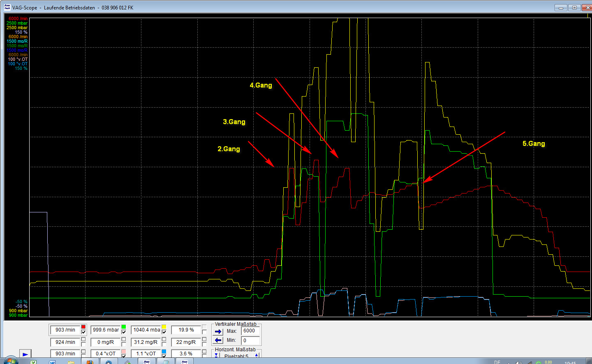
Task: Click the 31.2 mg/R value field
Action: pos(146,342)
